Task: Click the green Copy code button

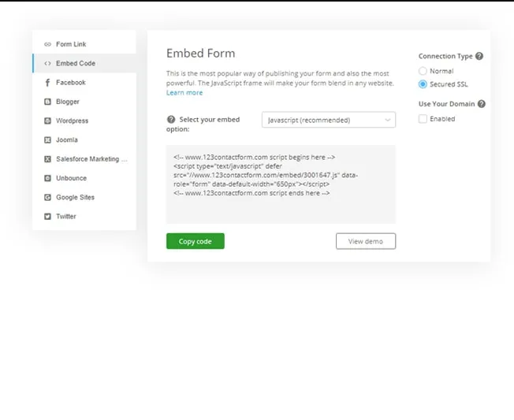Action: tap(195, 241)
